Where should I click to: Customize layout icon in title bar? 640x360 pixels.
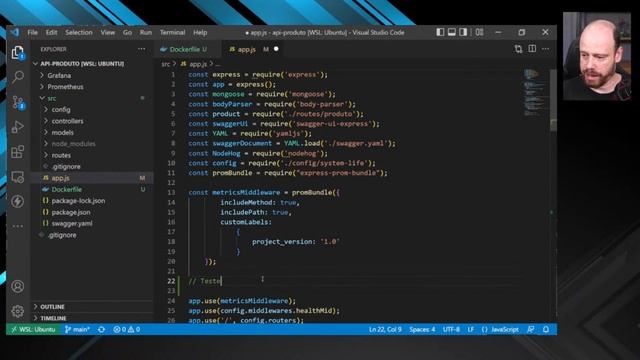pyautogui.click(x=480, y=32)
